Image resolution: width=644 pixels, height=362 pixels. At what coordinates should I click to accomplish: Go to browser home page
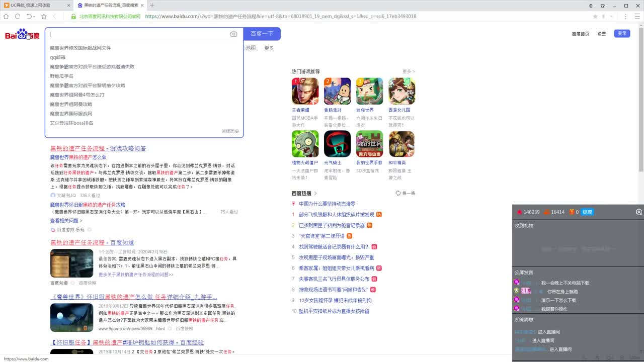tap(6, 16)
